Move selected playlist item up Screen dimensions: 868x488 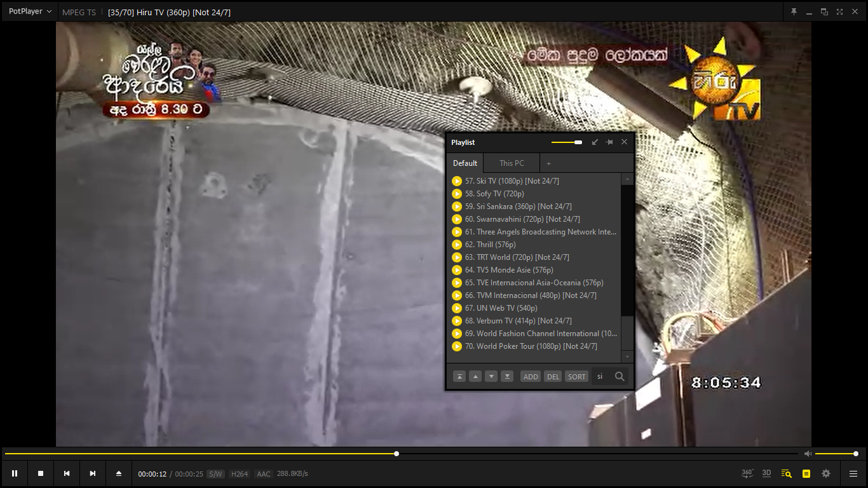[475, 376]
